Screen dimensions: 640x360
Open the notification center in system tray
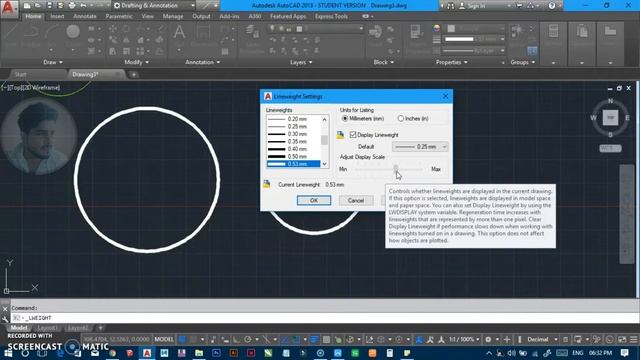(x=624, y=353)
